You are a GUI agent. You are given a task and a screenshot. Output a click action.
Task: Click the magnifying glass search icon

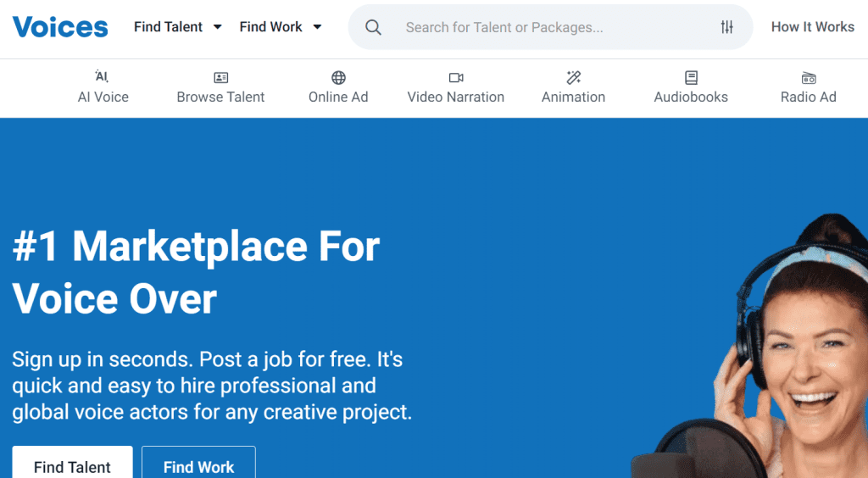[373, 27]
